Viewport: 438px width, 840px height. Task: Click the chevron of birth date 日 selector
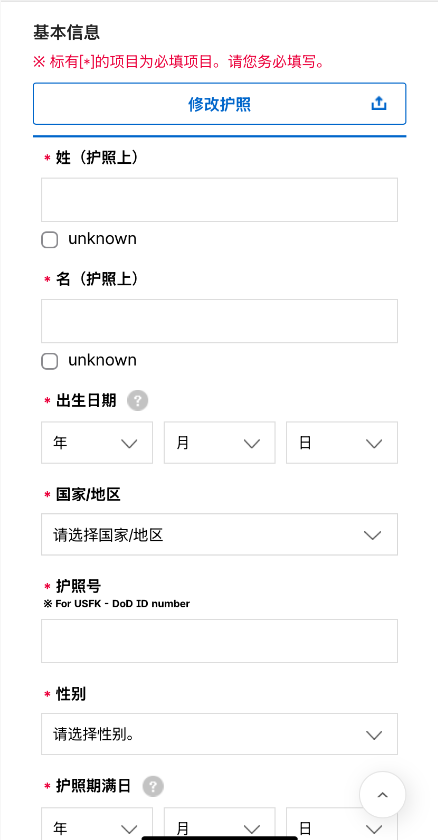373,443
